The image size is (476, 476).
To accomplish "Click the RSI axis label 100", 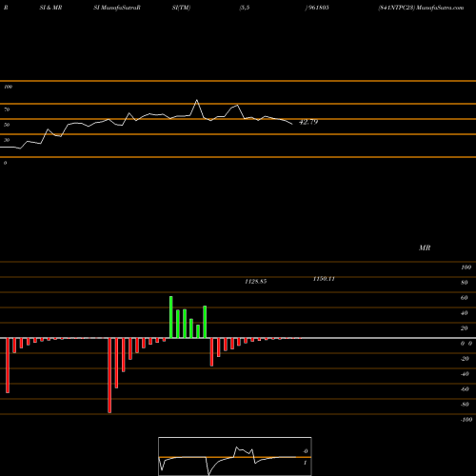I will 8,87.
